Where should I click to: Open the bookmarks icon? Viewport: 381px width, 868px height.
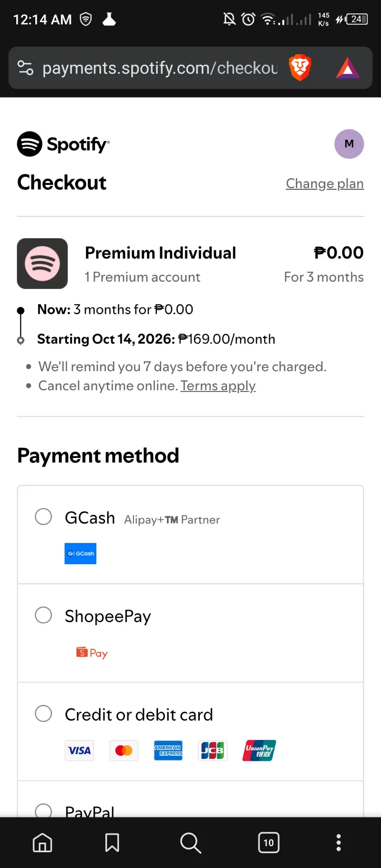tap(112, 843)
